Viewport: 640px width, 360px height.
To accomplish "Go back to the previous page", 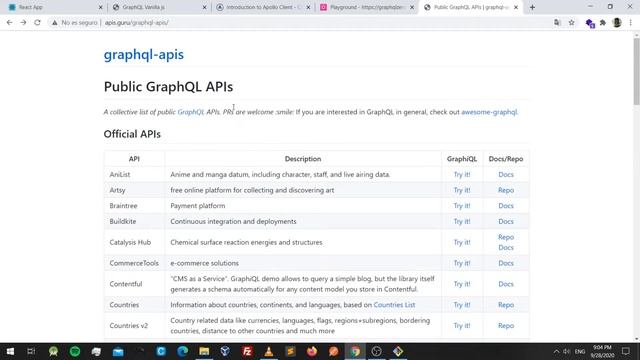I will [9, 23].
